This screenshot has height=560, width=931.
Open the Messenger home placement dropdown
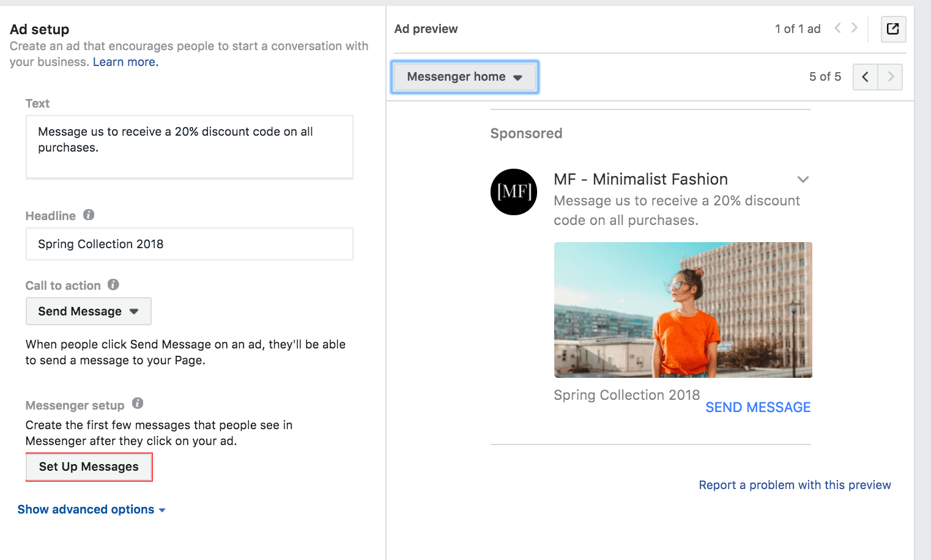point(464,77)
